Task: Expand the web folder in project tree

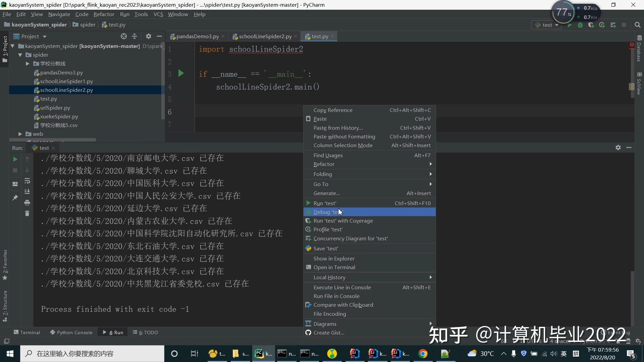Action: click(20, 134)
